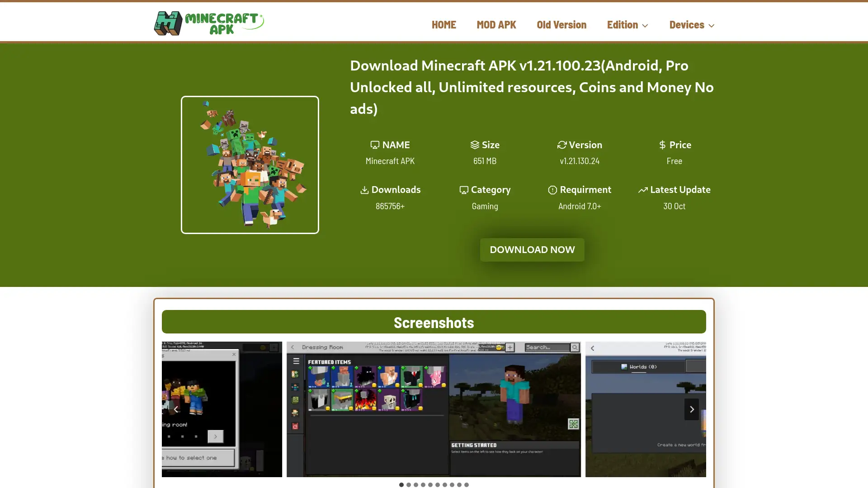Select the third carousel pagination dot

coord(416,485)
